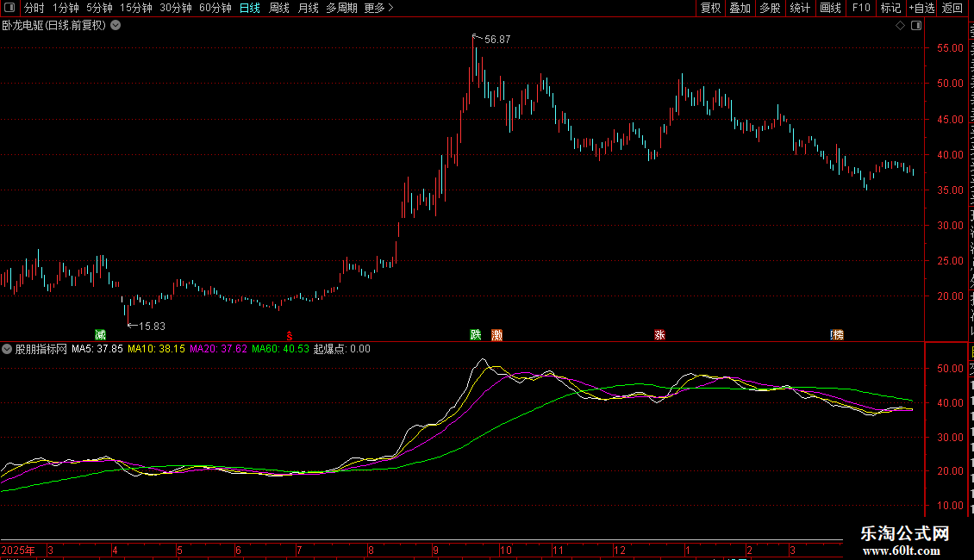This screenshot has width=974, height=560.
Task: Toggle the right panel layout icon
Action: point(916,26)
